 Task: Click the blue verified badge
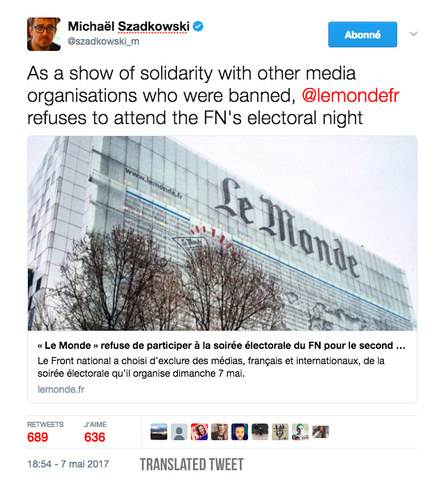click(198, 26)
